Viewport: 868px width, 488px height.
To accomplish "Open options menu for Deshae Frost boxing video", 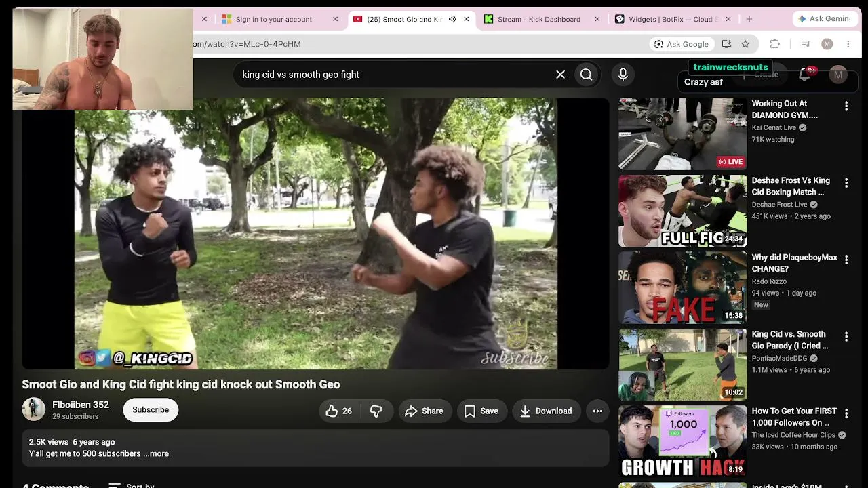I will pyautogui.click(x=846, y=183).
